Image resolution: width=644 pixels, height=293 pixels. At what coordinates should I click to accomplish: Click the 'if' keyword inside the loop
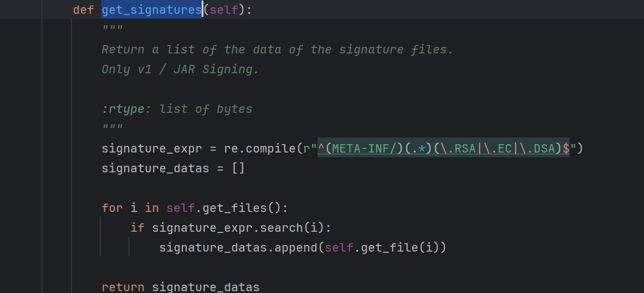click(137, 228)
